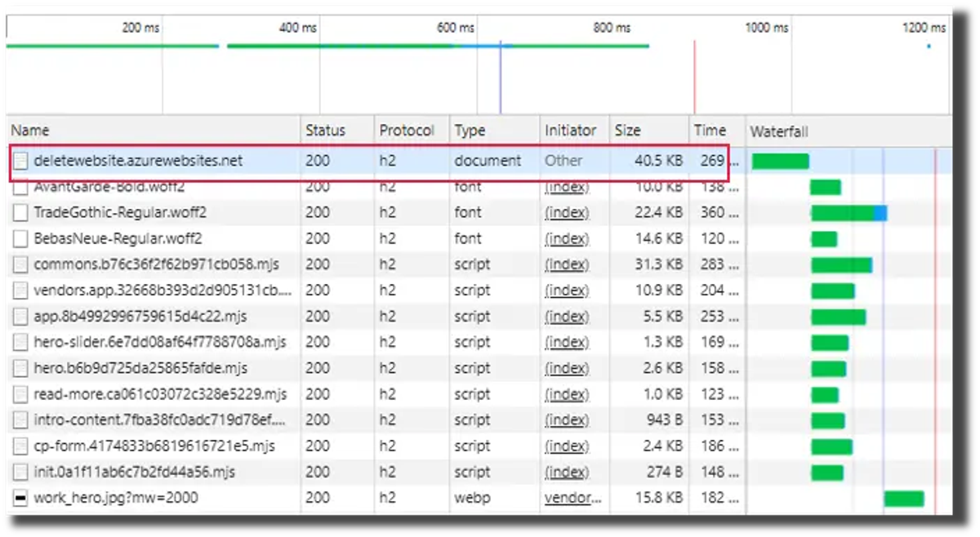Click file icon of TradeGothic-Regular.woff2 row
Screen dimensions: 980x537
coord(20,213)
